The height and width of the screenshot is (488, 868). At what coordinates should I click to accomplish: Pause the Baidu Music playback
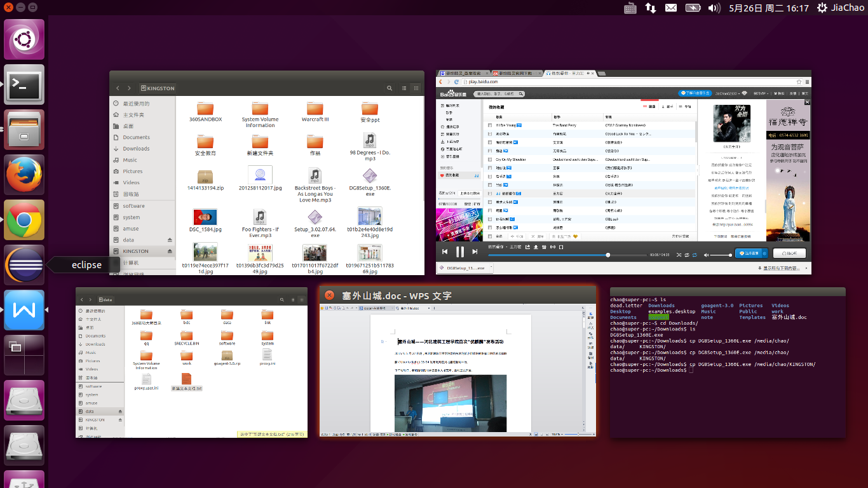pyautogui.click(x=460, y=252)
